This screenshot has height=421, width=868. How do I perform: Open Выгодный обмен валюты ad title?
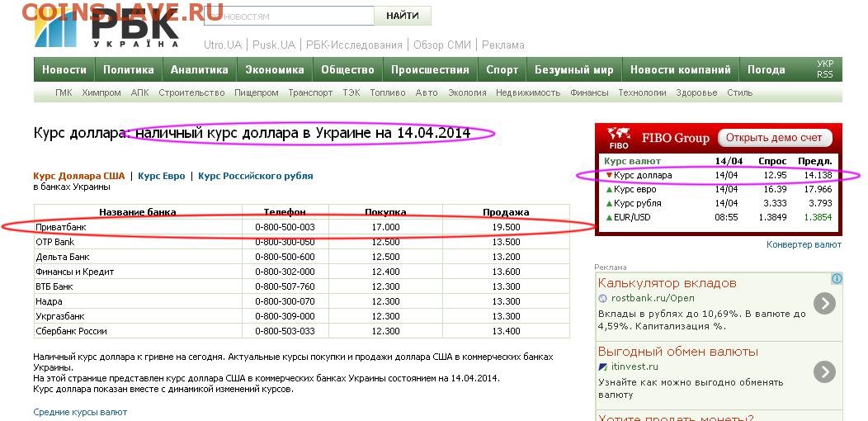point(678,352)
